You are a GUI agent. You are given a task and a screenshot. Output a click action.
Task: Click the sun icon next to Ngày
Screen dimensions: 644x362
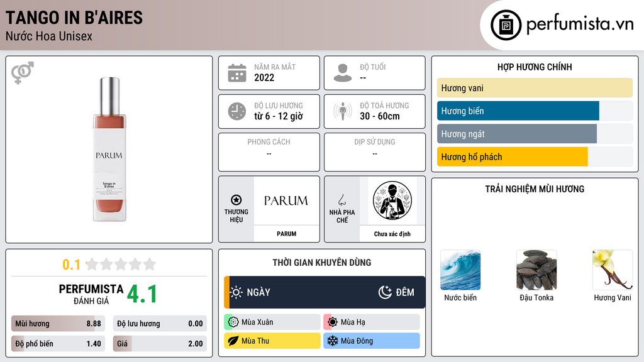tap(236, 292)
